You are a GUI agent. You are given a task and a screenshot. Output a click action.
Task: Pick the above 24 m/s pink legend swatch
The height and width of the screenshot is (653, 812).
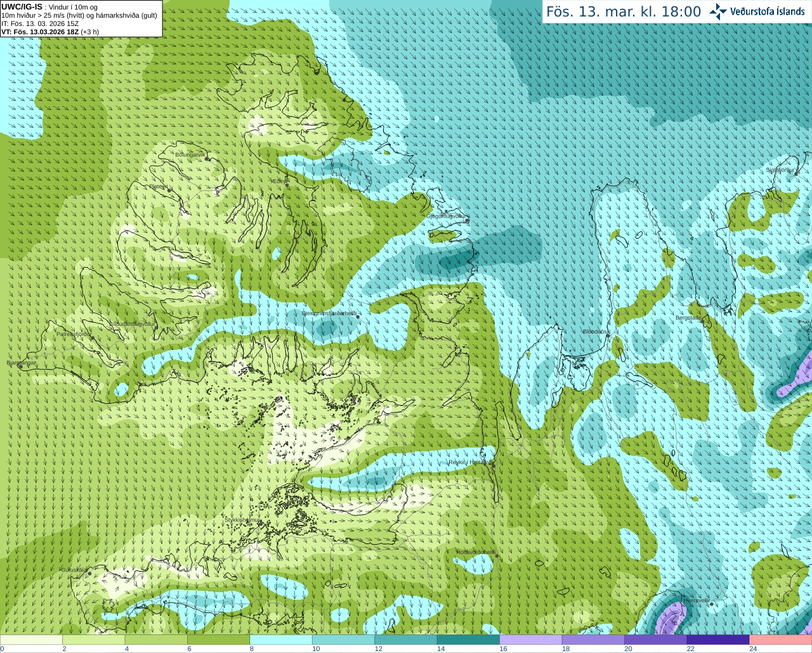pyautogui.click(x=780, y=640)
